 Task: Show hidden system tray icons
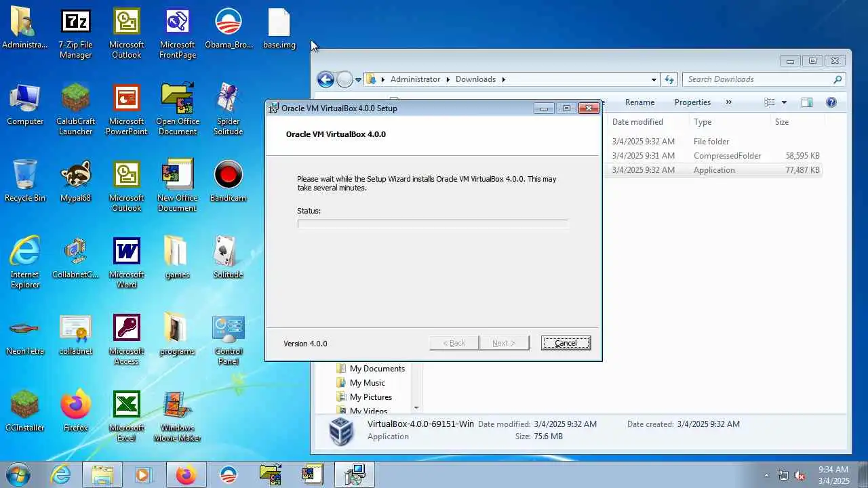(x=767, y=475)
